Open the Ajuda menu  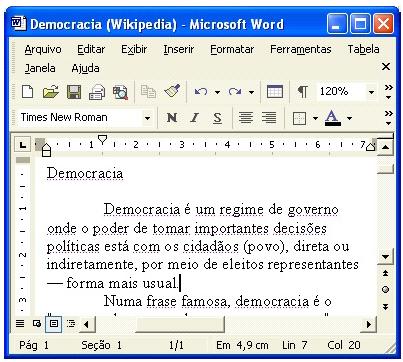click(85, 68)
